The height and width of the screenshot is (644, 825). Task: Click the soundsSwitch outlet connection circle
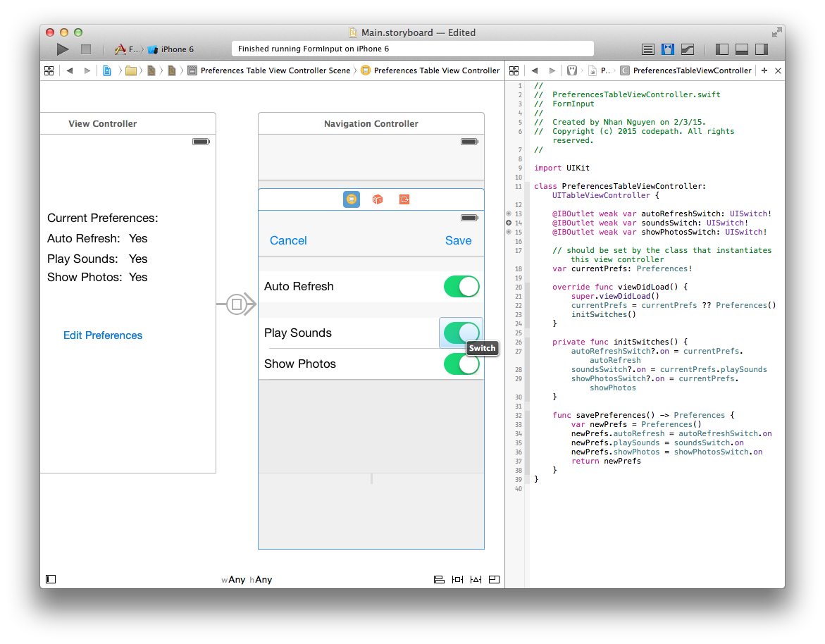pyautogui.click(x=509, y=223)
